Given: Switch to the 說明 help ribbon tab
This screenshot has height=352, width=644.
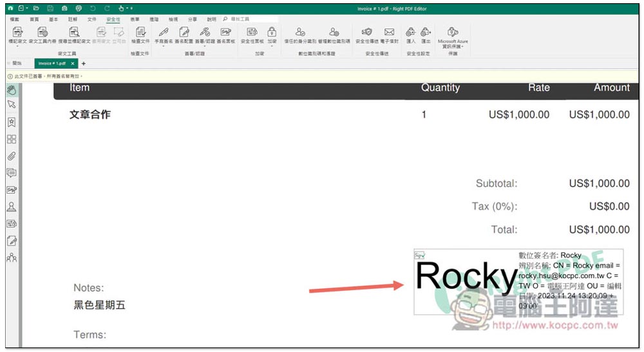Looking at the screenshot, I should (211, 19).
